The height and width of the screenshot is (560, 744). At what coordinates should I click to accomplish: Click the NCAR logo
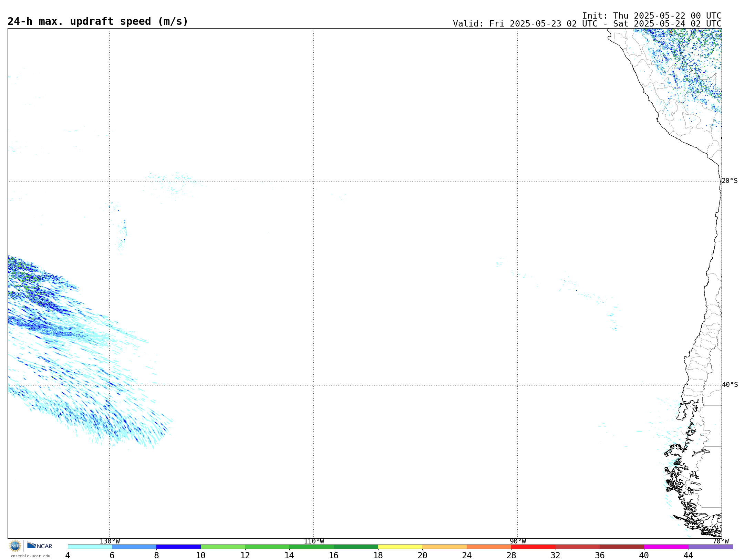[40, 546]
